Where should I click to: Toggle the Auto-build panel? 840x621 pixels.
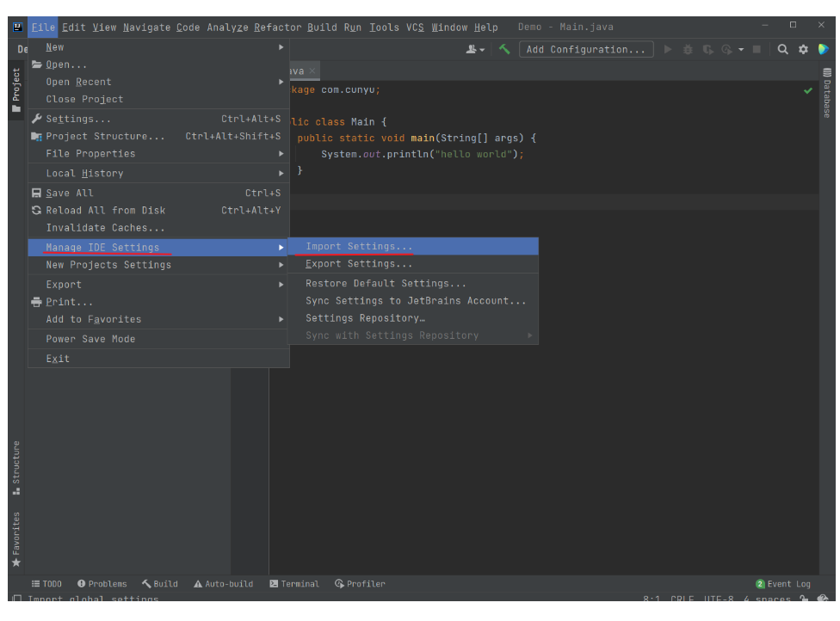(225, 583)
